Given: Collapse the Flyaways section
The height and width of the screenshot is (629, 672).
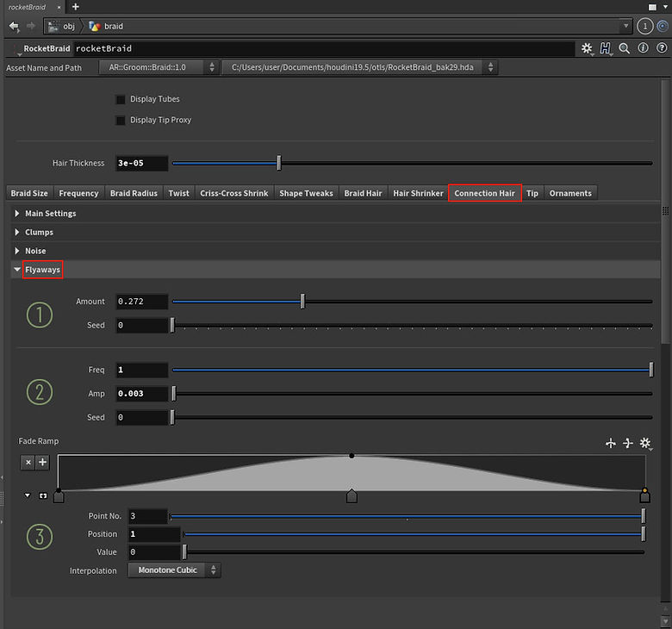Looking at the screenshot, I should click(x=17, y=270).
